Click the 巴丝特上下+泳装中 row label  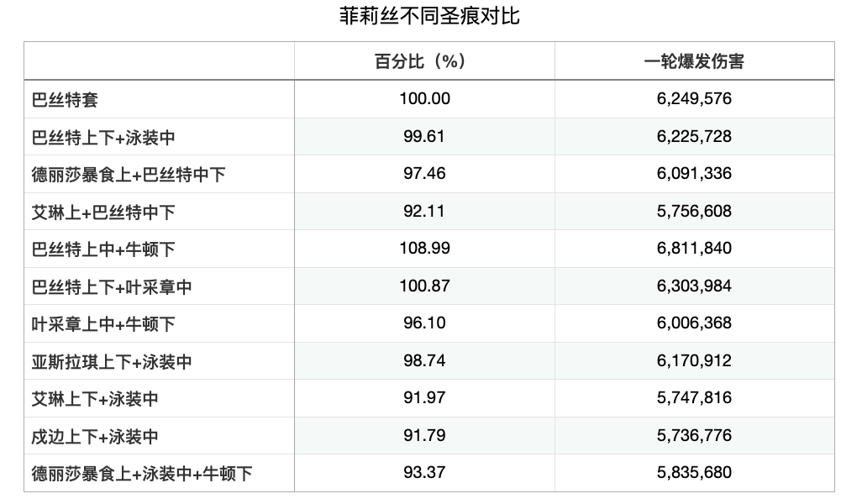pyautogui.click(x=103, y=137)
